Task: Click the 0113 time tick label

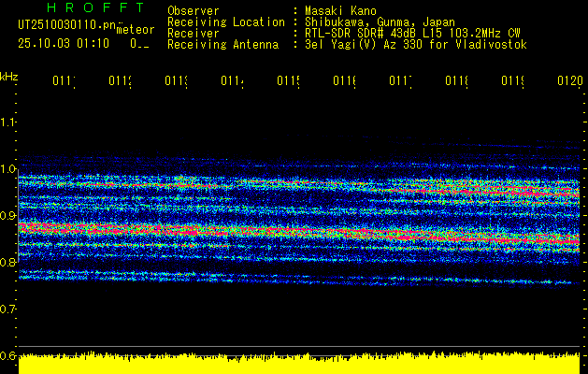Action: (176, 82)
